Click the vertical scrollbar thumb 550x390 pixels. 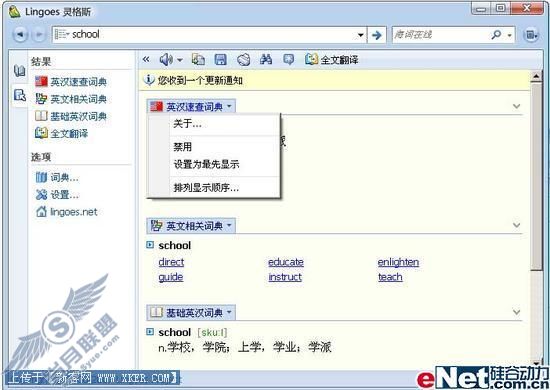[x=536, y=175]
